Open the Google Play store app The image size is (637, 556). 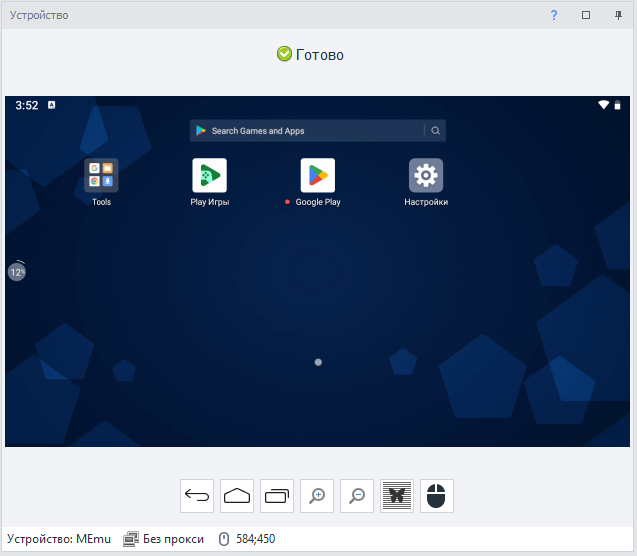tap(318, 176)
